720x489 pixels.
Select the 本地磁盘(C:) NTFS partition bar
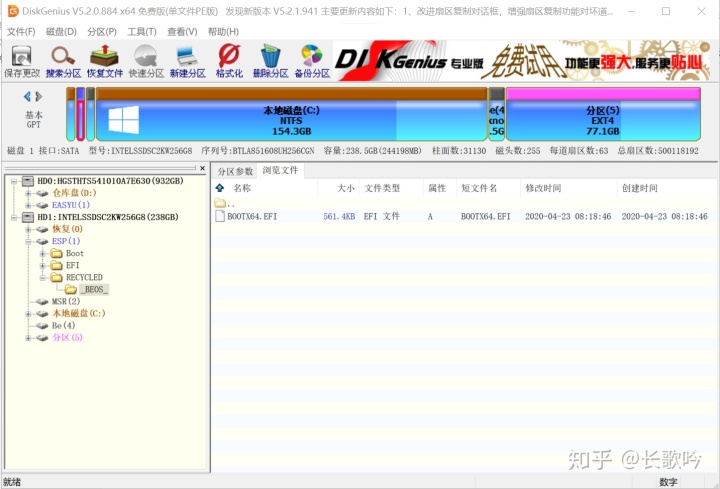tap(292, 114)
